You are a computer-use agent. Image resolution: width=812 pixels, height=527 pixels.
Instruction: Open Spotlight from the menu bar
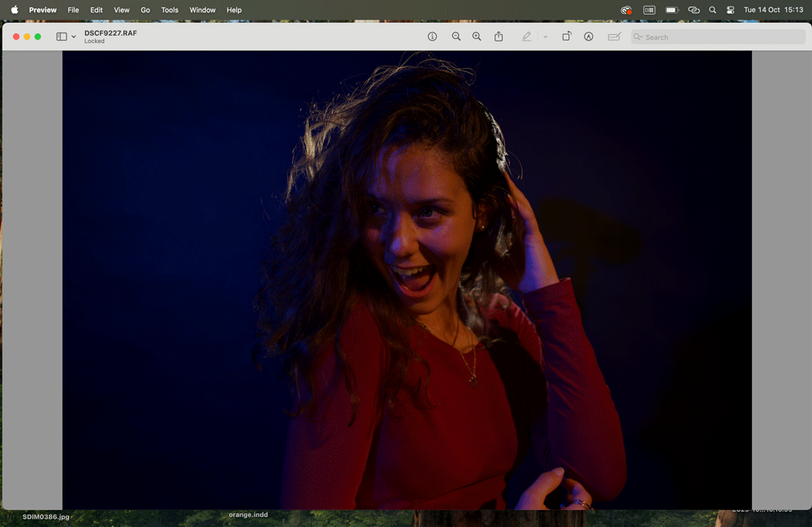pyautogui.click(x=712, y=10)
